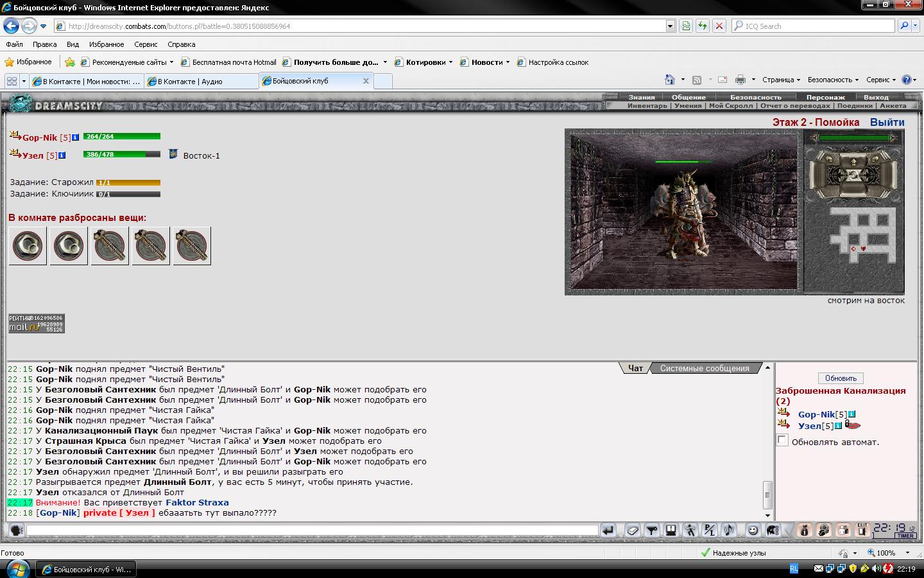Open the Страница toolbar dropdown

781,80
